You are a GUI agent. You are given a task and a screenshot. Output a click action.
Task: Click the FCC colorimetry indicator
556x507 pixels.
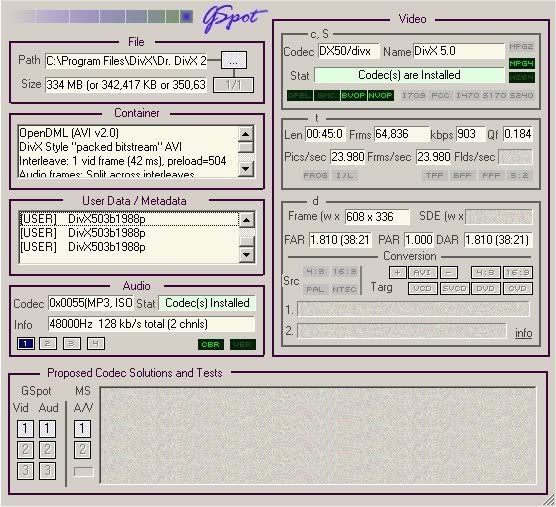440,95
